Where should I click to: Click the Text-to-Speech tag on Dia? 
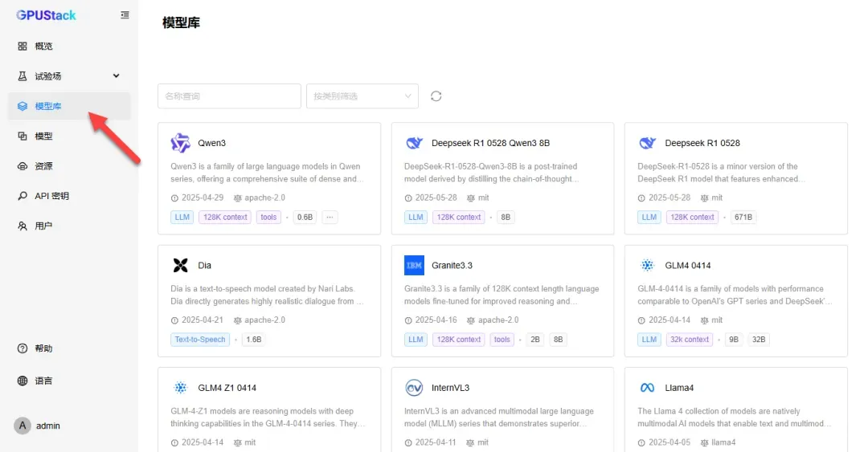[x=200, y=340]
